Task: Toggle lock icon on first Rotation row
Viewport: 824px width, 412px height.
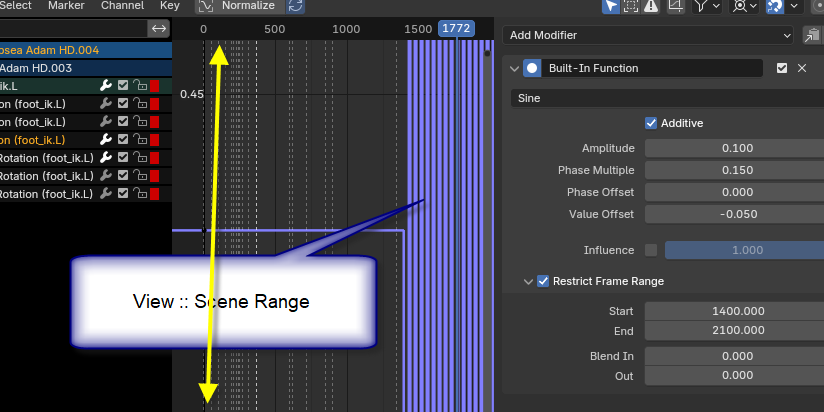Action: (x=139, y=157)
